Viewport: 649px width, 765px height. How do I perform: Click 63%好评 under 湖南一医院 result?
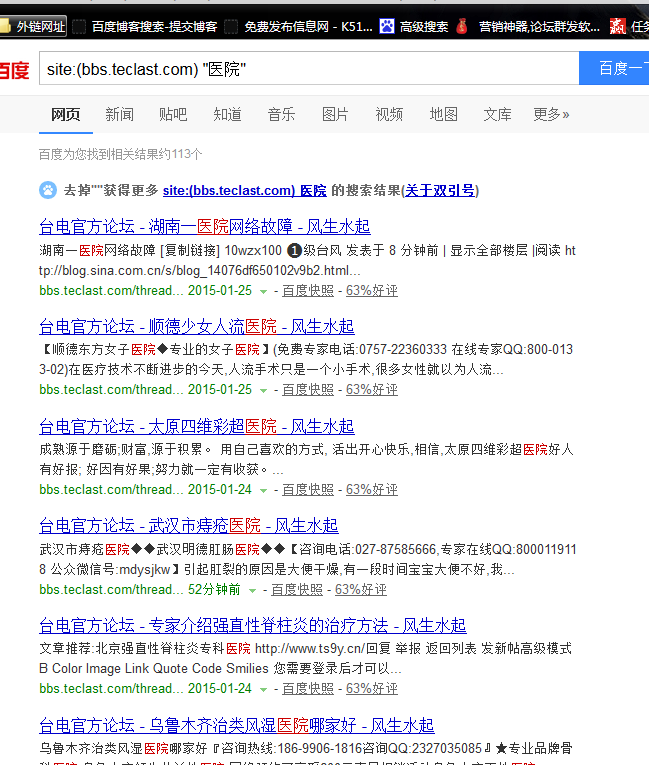372,291
